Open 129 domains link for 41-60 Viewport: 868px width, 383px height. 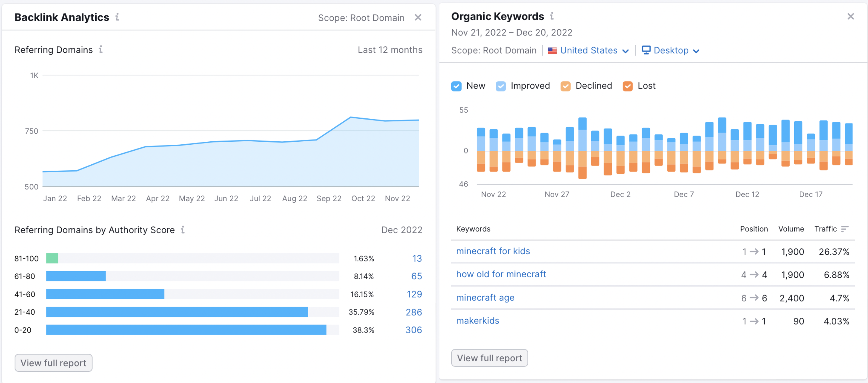(414, 294)
